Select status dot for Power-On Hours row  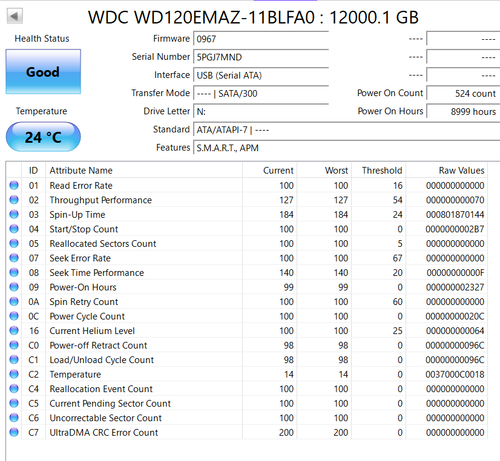click(14, 287)
